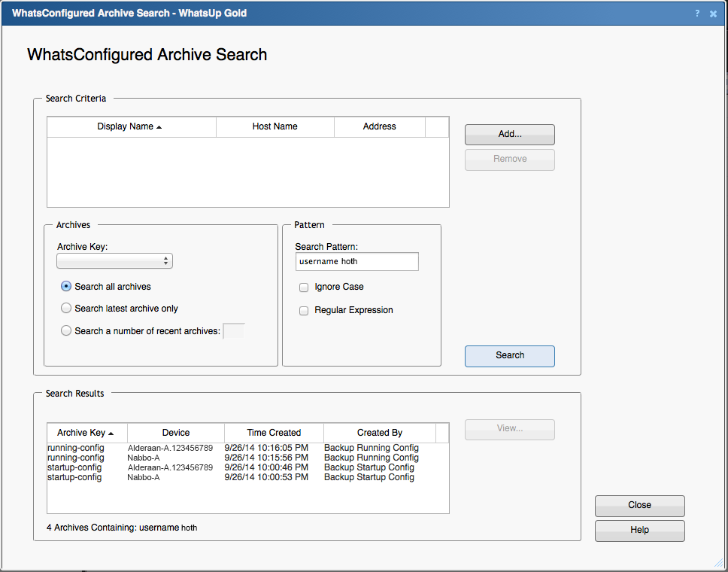Click the Device column header
This screenshot has width=728, height=572.
(176, 433)
